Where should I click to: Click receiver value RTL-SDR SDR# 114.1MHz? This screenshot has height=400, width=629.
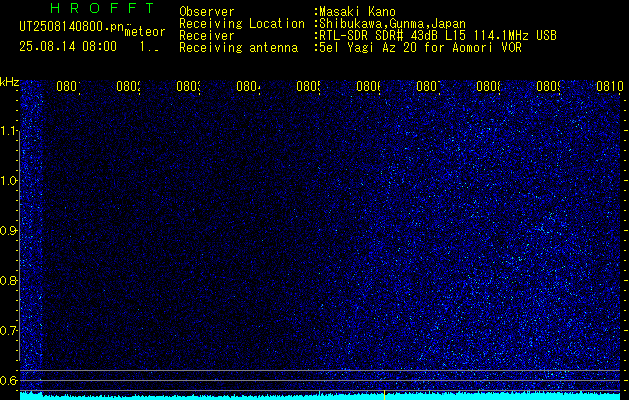click(x=438, y=36)
